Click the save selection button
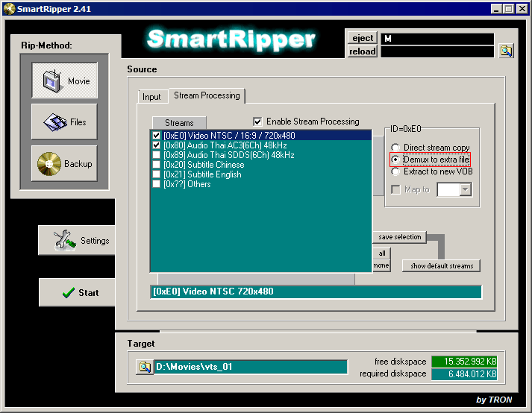This screenshot has height=413, width=532. coord(400,236)
